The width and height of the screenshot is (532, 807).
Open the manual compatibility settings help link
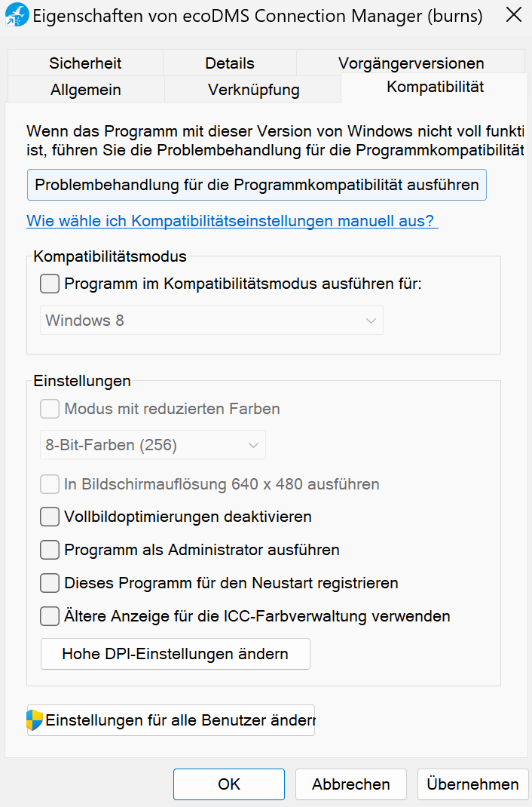[x=232, y=221]
